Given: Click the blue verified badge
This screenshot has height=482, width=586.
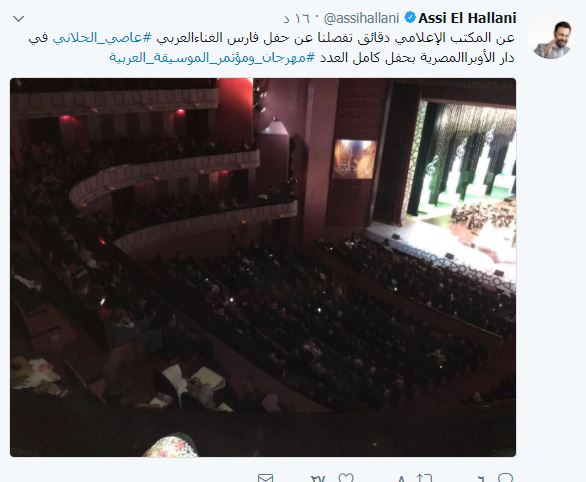Looking at the screenshot, I should point(410,18).
